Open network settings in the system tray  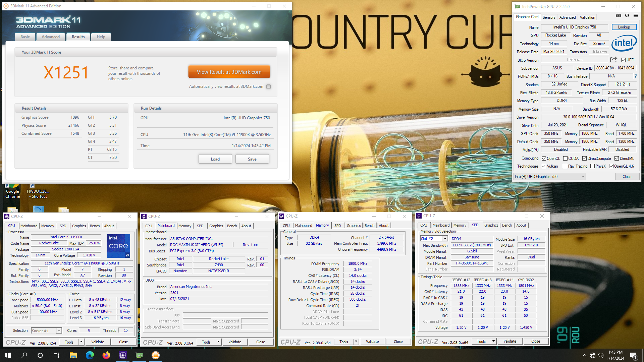click(593, 355)
